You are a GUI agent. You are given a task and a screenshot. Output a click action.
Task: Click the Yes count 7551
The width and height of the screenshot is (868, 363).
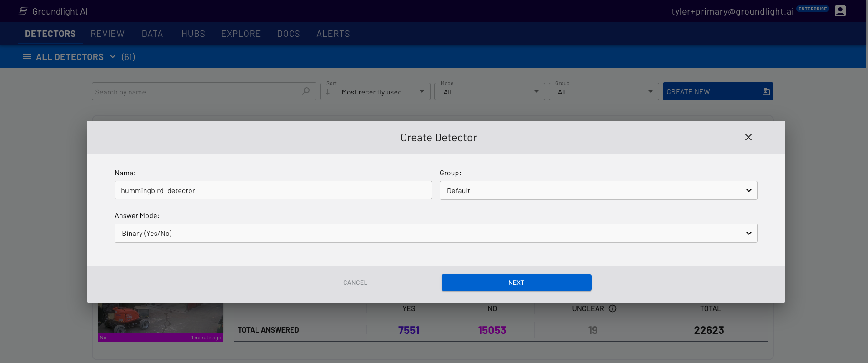tap(409, 330)
